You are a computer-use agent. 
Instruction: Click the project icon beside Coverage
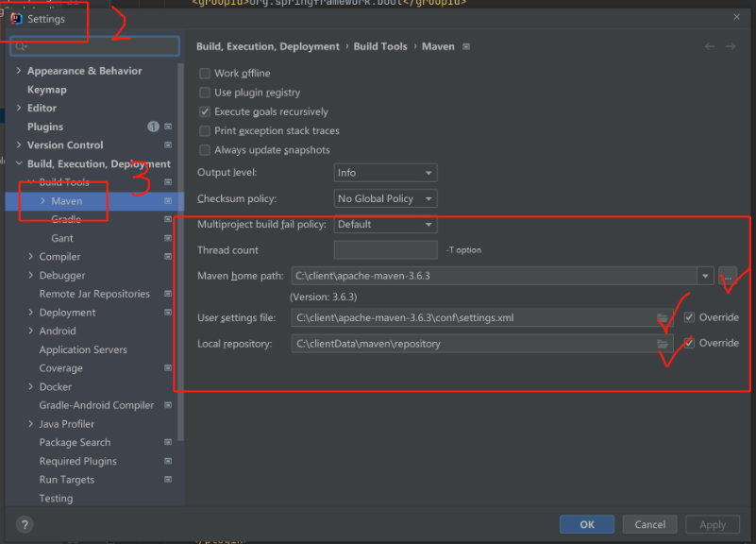coord(168,368)
